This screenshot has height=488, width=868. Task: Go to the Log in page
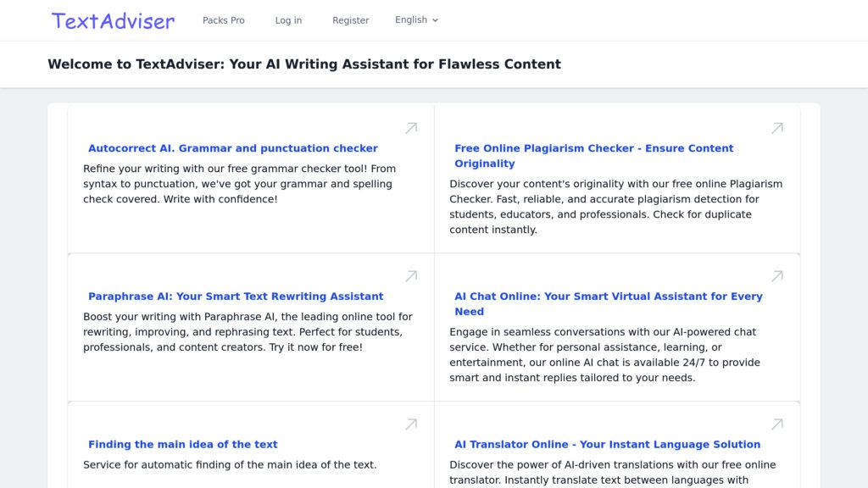point(288,20)
